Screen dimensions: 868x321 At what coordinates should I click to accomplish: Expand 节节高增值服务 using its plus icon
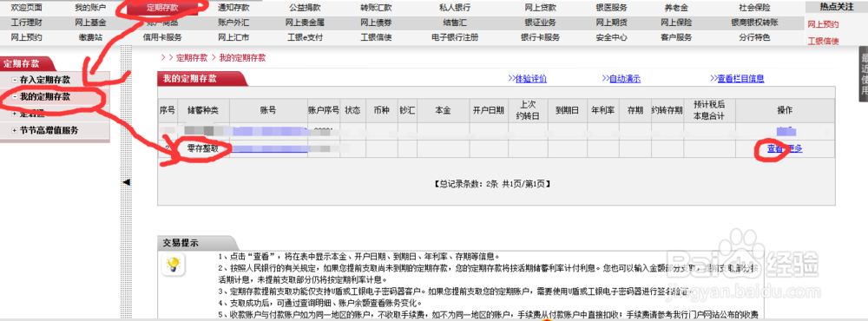tap(15, 131)
